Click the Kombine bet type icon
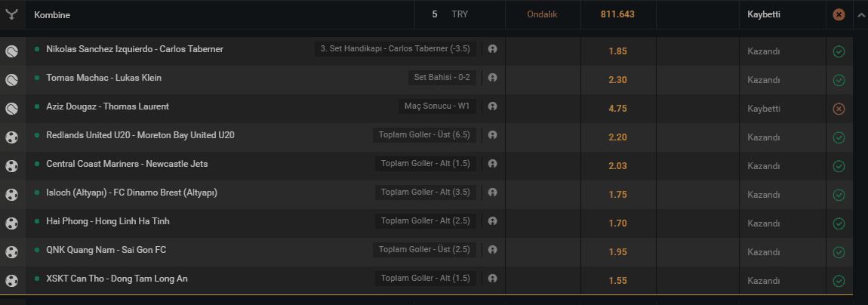This screenshot has width=868, height=305. click(11, 14)
